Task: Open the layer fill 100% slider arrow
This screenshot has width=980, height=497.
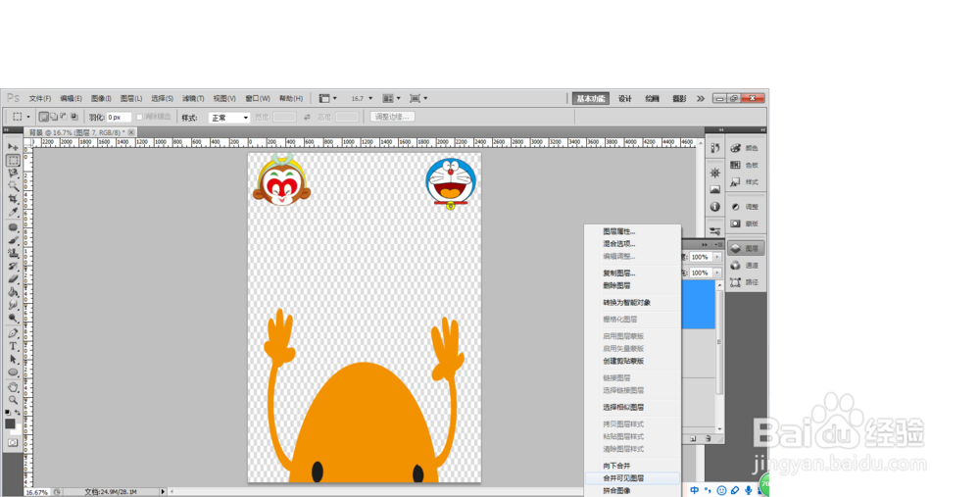Action: coord(717,273)
